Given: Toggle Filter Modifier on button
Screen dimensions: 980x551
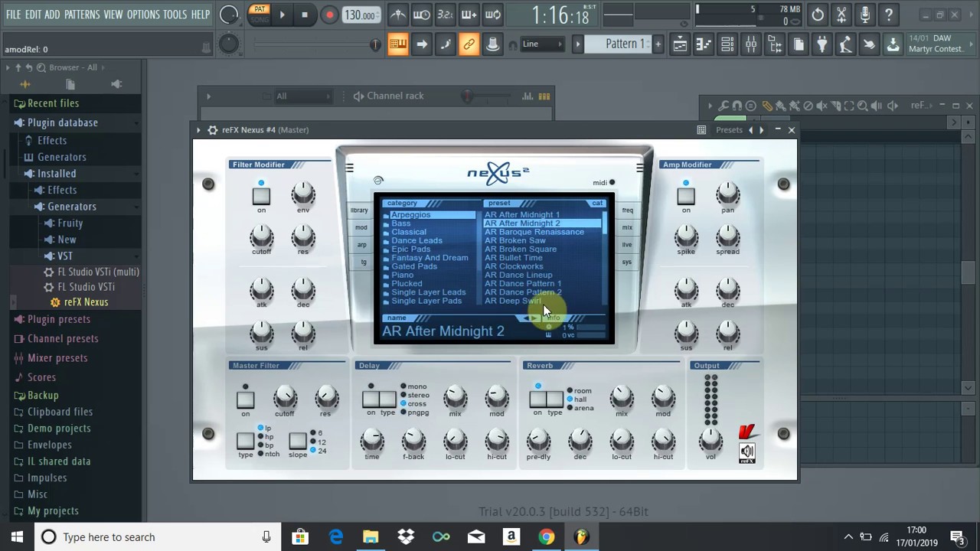Looking at the screenshot, I should tap(261, 196).
